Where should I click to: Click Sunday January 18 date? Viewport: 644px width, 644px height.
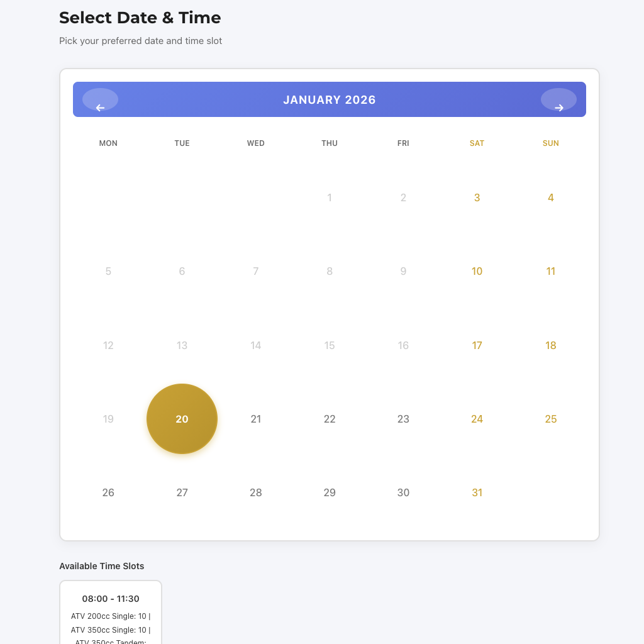click(x=551, y=345)
